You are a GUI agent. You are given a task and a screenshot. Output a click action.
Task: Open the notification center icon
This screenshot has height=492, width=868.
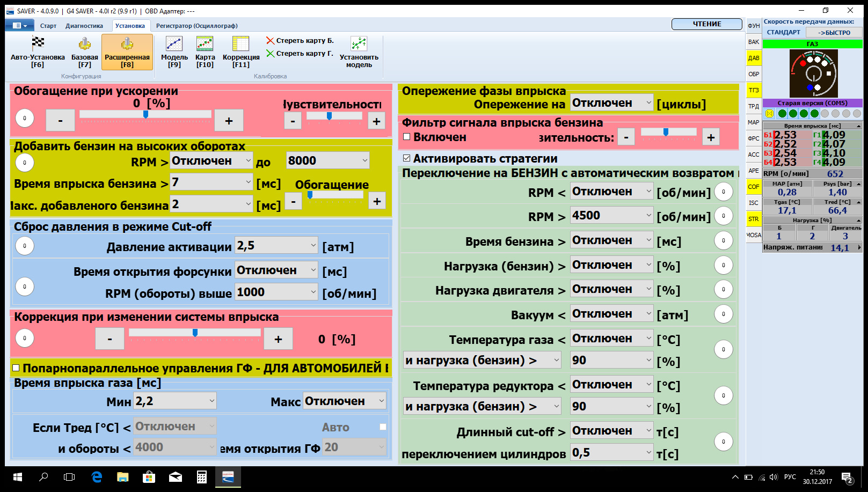click(x=848, y=478)
